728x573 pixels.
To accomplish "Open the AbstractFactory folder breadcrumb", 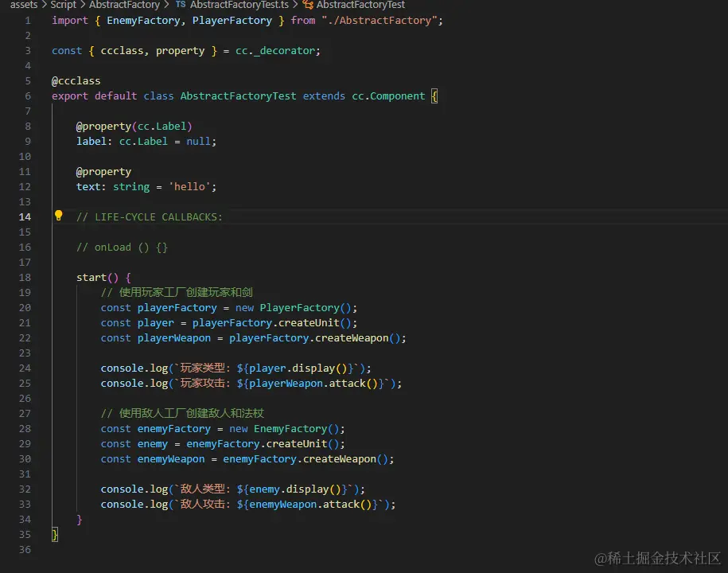I will tap(124, 5).
